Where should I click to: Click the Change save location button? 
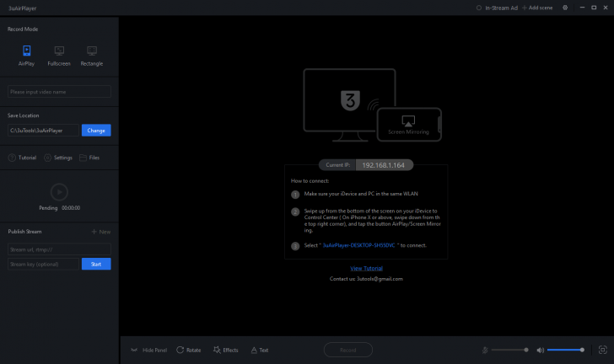(x=96, y=131)
